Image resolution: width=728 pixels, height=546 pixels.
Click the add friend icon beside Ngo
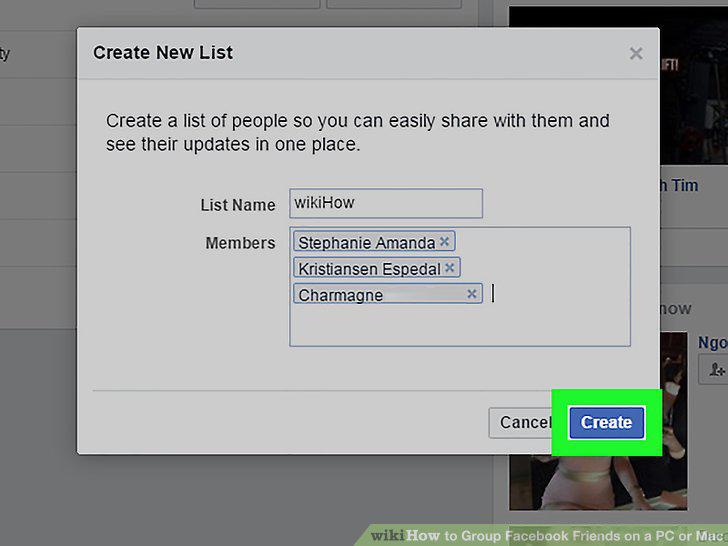(x=715, y=370)
